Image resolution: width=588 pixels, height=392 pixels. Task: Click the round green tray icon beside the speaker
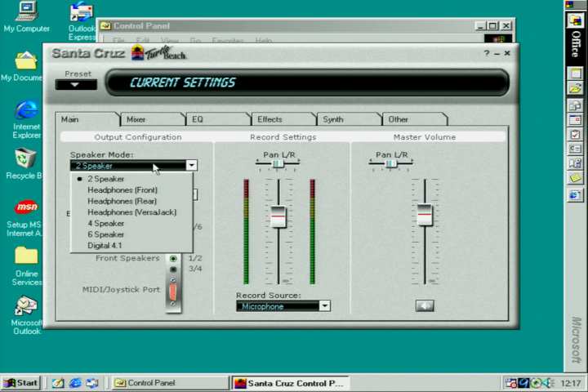coord(537,383)
